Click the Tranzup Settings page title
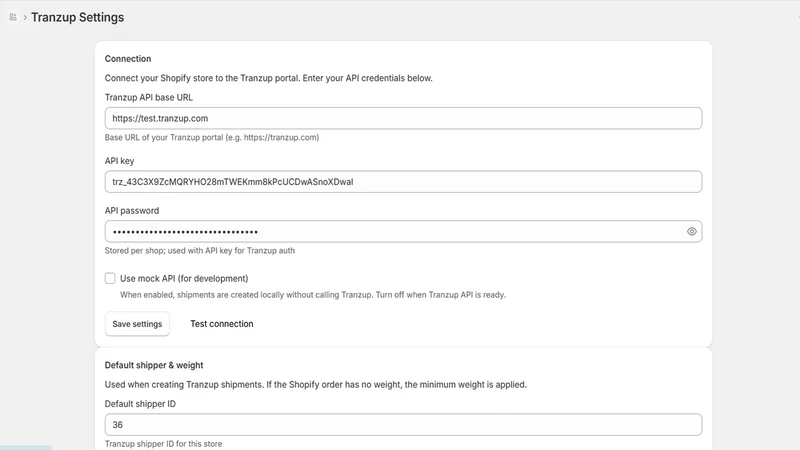This screenshot has width=800, height=450. [78, 17]
